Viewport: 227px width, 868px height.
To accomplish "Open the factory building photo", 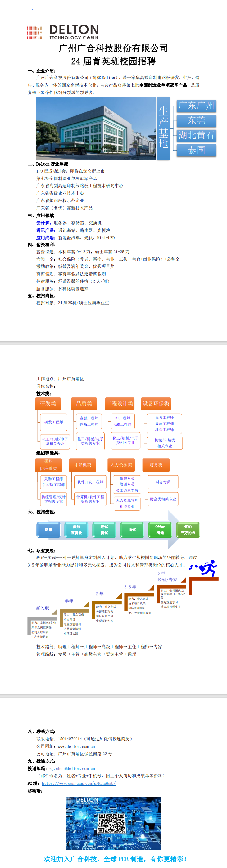I will (96, 128).
